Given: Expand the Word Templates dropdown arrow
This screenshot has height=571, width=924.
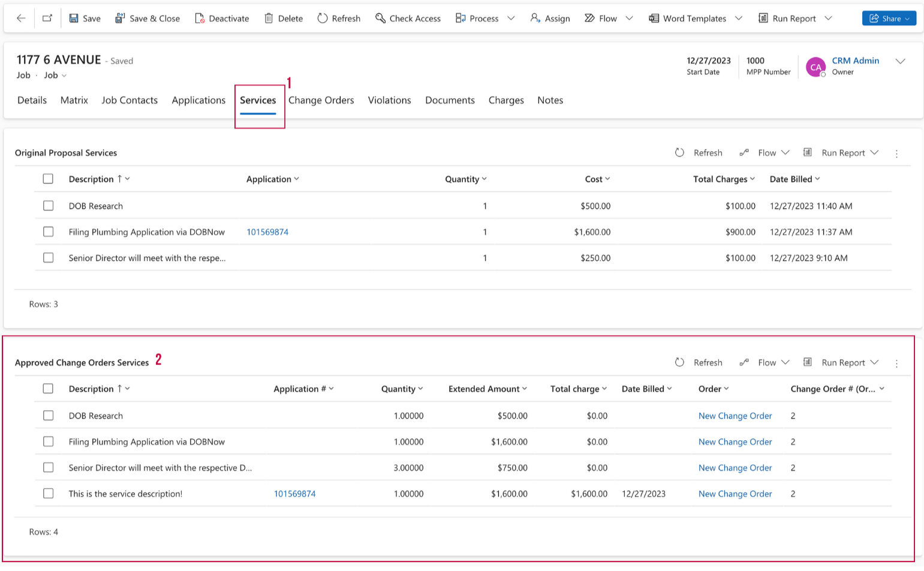Looking at the screenshot, I should tap(739, 18).
